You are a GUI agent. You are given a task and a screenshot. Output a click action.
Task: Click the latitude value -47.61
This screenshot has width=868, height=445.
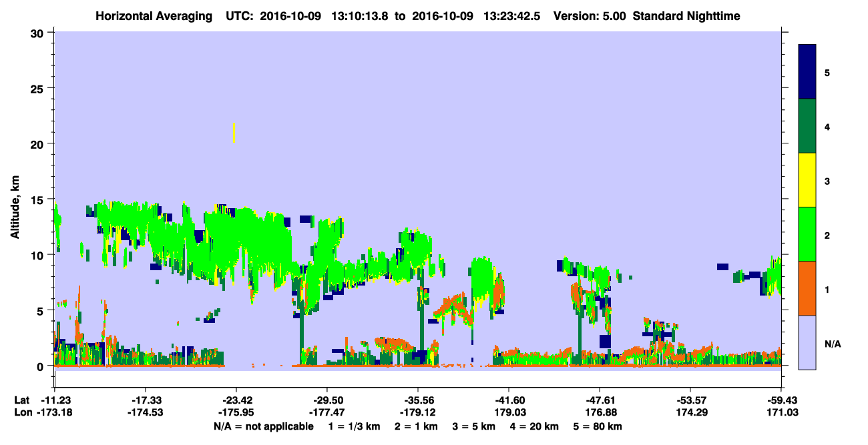coord(599,400)
